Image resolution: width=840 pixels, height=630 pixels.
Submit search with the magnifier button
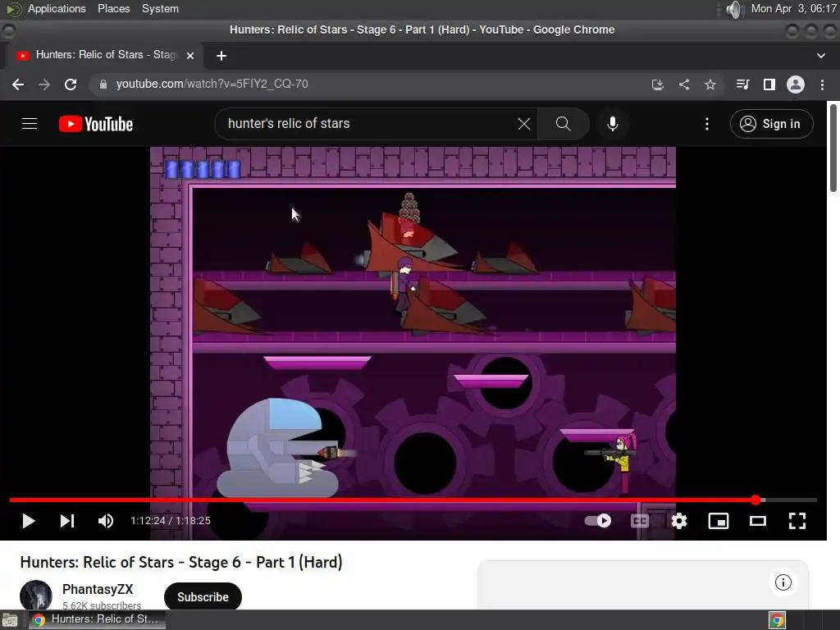coord(563,124)
